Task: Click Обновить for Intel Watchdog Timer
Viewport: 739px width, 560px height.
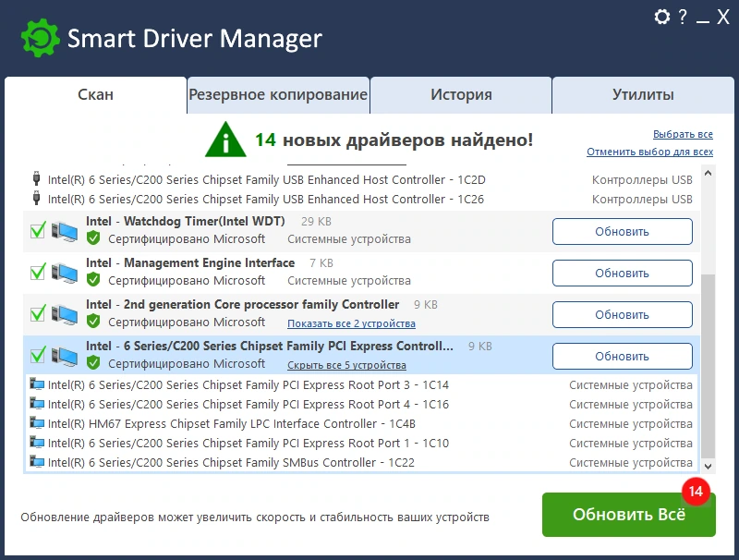Action: click(622, 231)
